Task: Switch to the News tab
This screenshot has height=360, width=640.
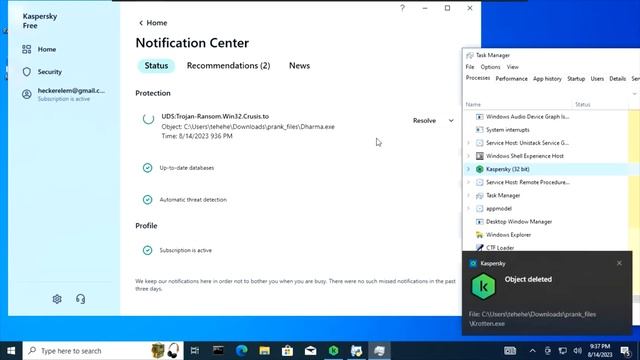Action: click(300, 66)
